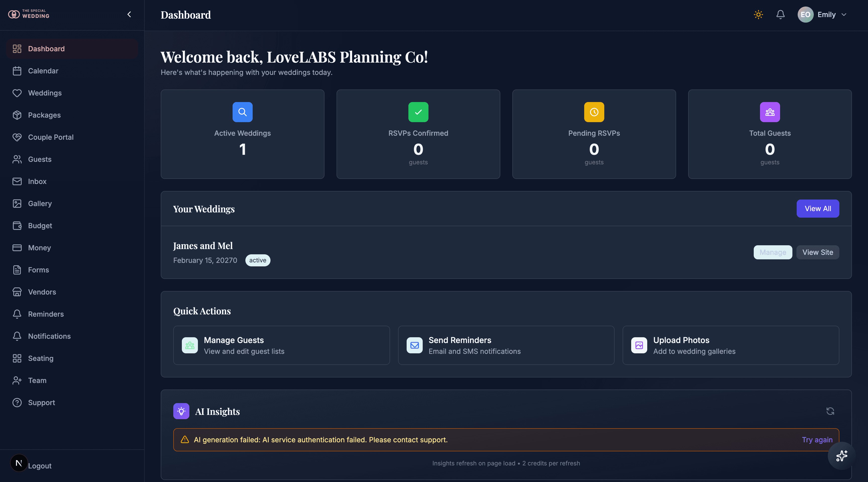Go to the Budget section
This screenshot has height=482, width=868.
pos(39,225)
